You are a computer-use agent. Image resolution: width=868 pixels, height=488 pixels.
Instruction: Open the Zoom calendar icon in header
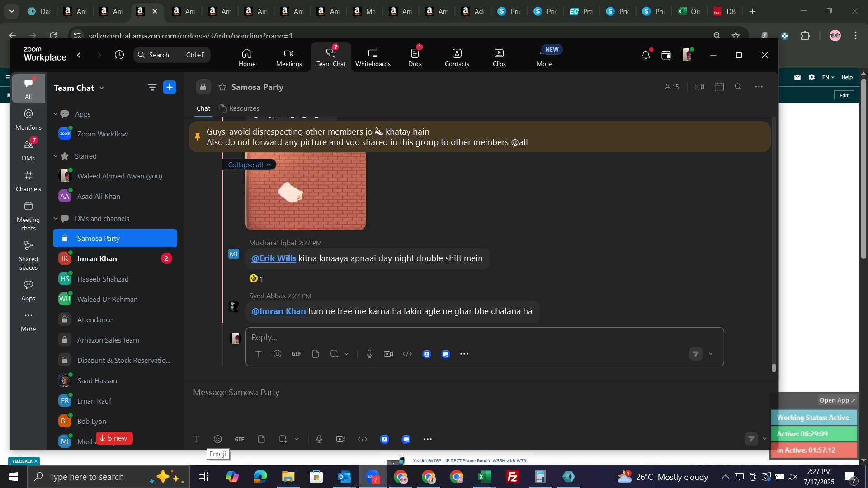(666, 55)
